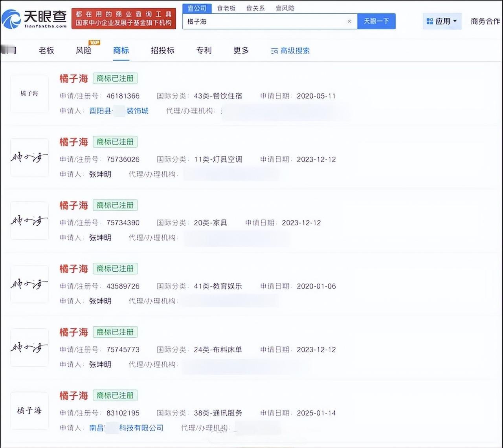Switch to the 查风险 search tab
This screenshot has height=448, width=503.
[x=285, y=8]
